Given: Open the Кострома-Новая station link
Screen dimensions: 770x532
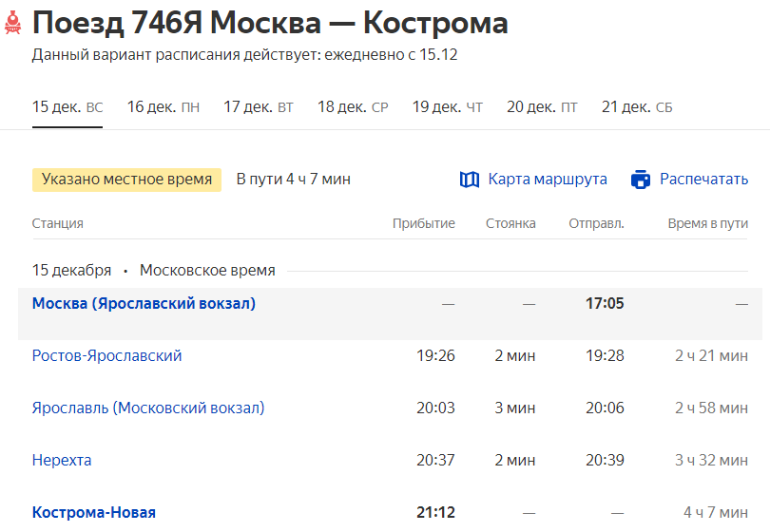Looking at the screenshot, I should [93, 513].
